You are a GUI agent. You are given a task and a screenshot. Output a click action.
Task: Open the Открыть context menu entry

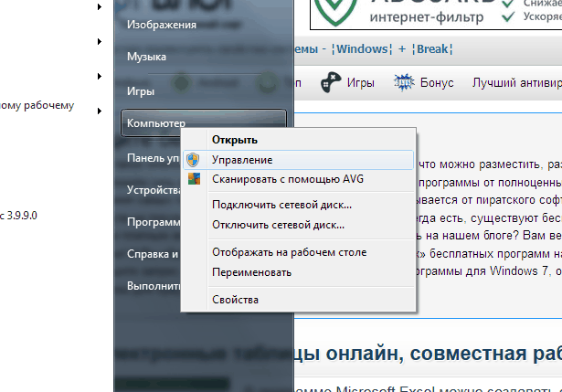(298, 140)
